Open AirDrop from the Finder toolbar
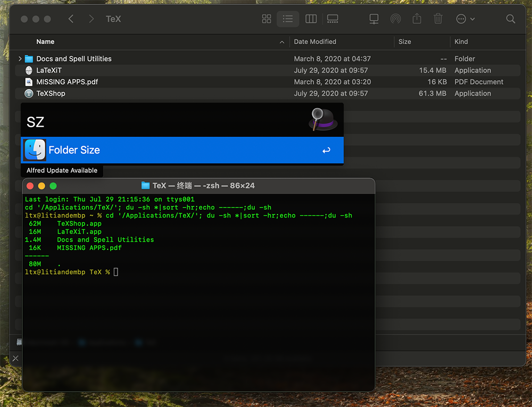Screen dimensions: 532x407 coord(395,19)
